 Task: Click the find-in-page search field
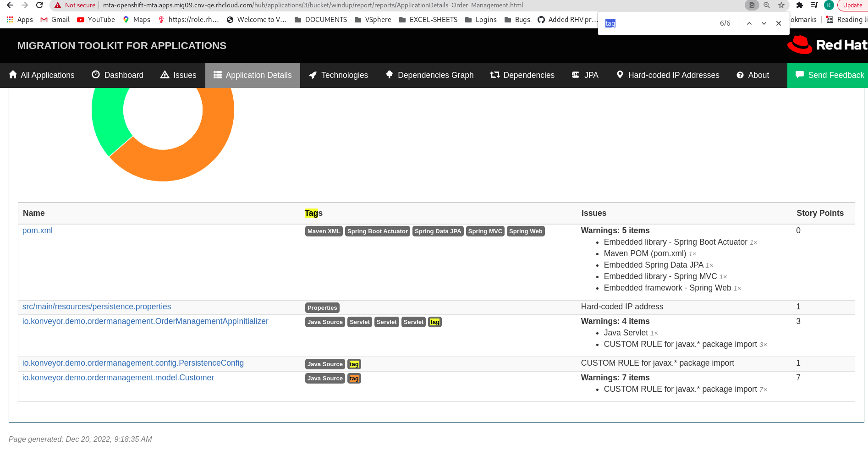coord(660,23)
